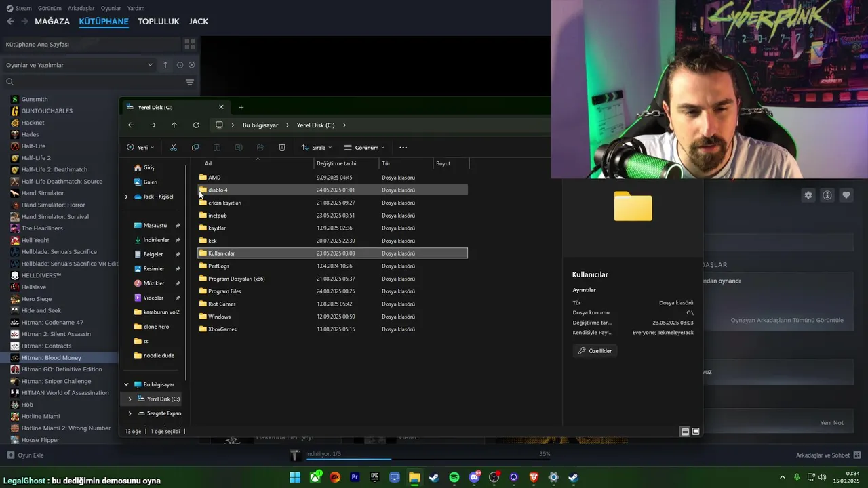Click the Windows Start button
868x488 pixels.
(295, 477)
